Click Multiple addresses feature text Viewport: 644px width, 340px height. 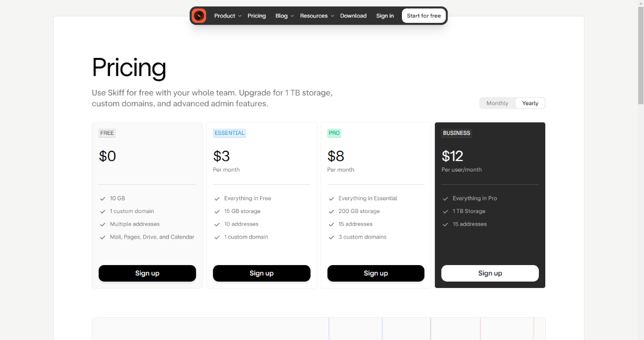pos(135,224)
